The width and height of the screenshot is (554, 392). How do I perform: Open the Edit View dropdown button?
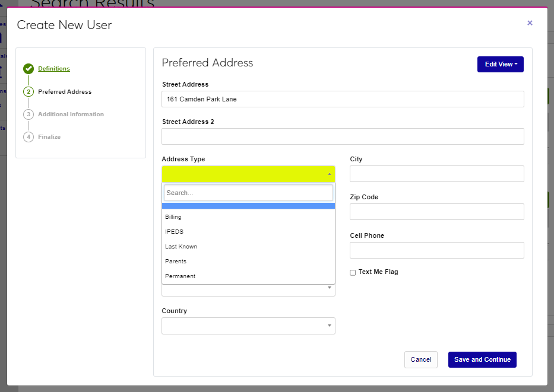coord(500,64)
